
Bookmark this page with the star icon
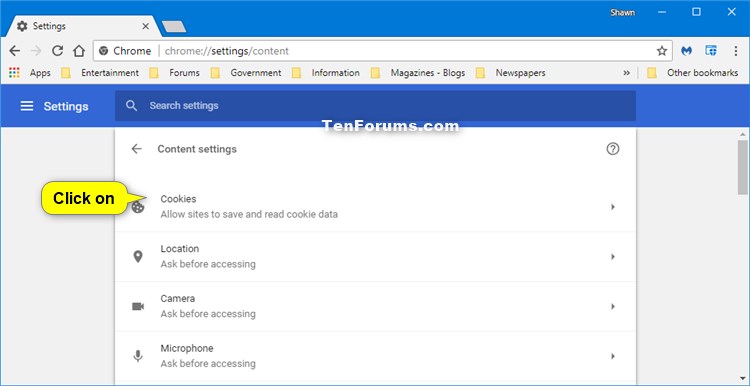tap(662, 51)
